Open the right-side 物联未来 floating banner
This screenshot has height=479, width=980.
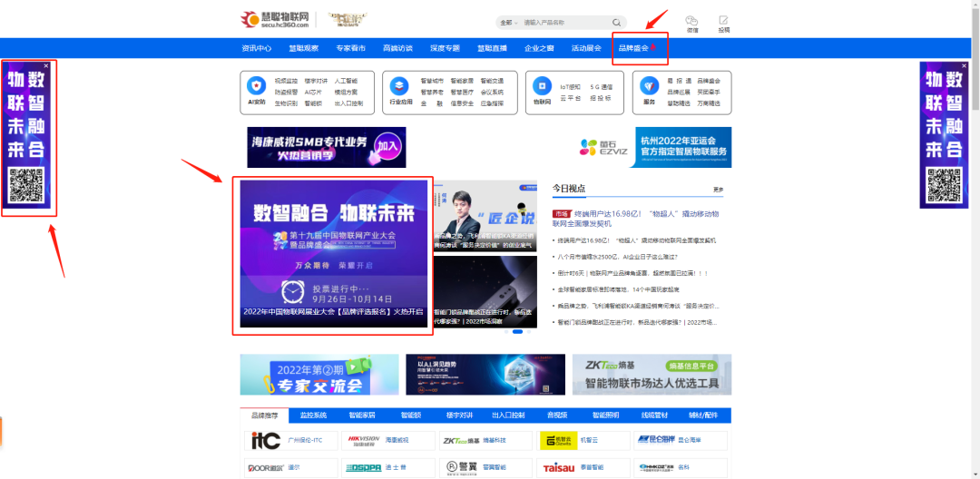tap(946, 135)
